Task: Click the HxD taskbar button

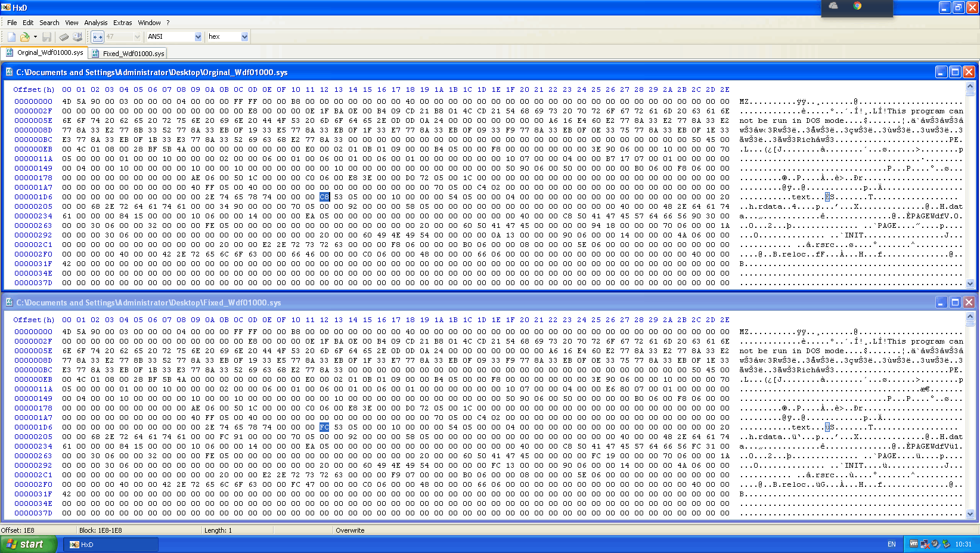Action: click(111, 544)
